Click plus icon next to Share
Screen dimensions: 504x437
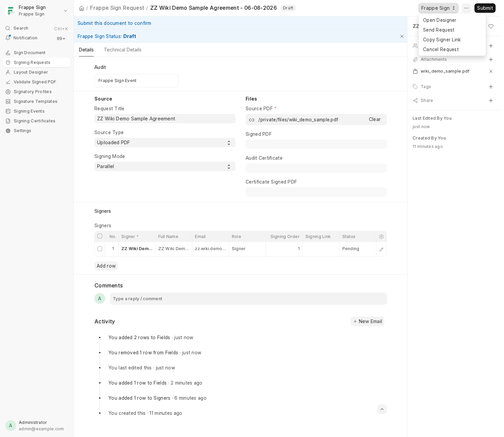491,101
